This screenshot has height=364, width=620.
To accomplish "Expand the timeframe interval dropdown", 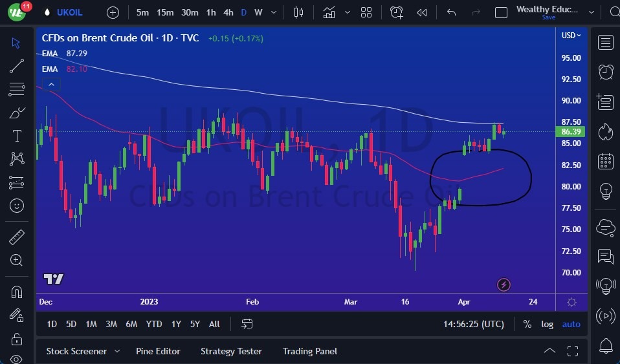I will tap(274, 13).
